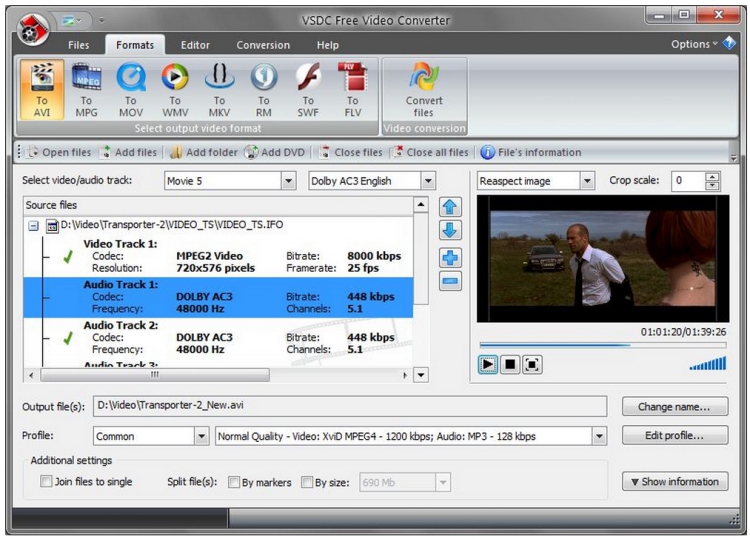This screenshot has height=539, width=750.
Task: Open the Dolby AC3 English audio dropdown
Action: 428,181
